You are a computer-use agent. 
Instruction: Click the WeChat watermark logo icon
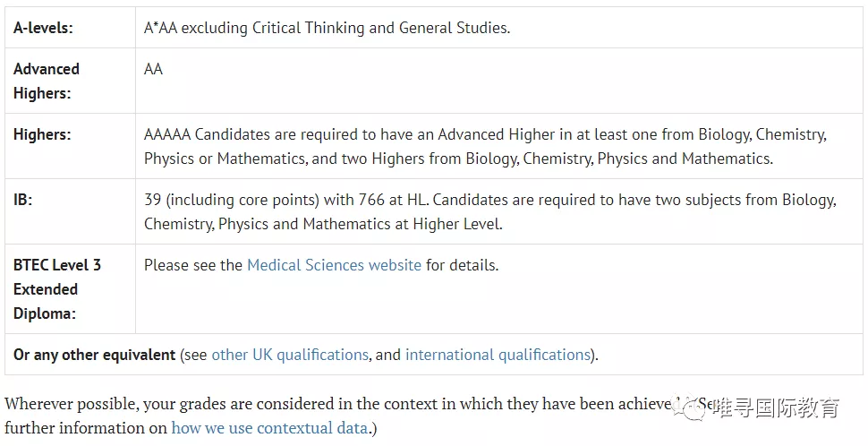(x=694, y=408)
